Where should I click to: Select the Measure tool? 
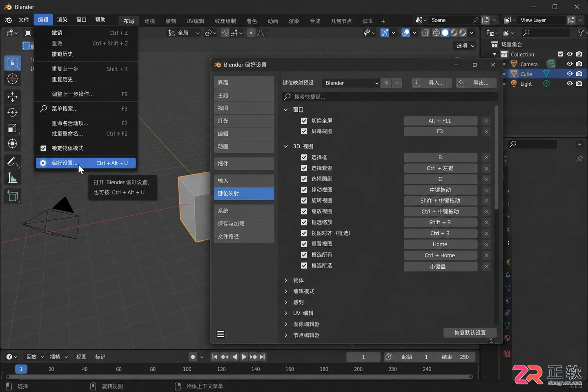pyautogui.click(x=13, y=178)
